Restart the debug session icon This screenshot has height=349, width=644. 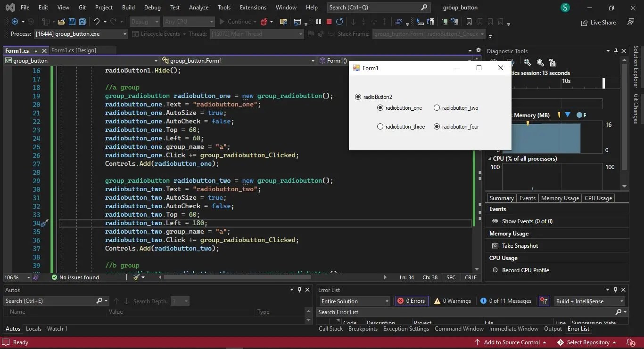pyautogui.click(x=339, y=22)
